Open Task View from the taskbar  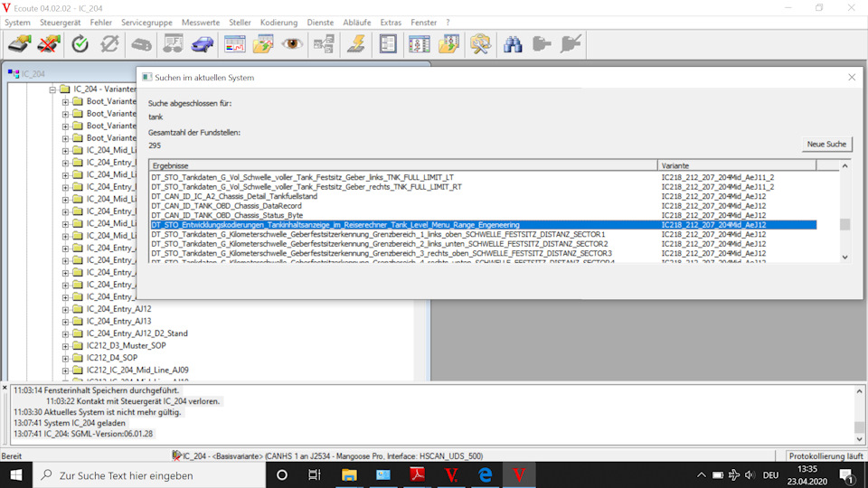(x=315, y=475)
